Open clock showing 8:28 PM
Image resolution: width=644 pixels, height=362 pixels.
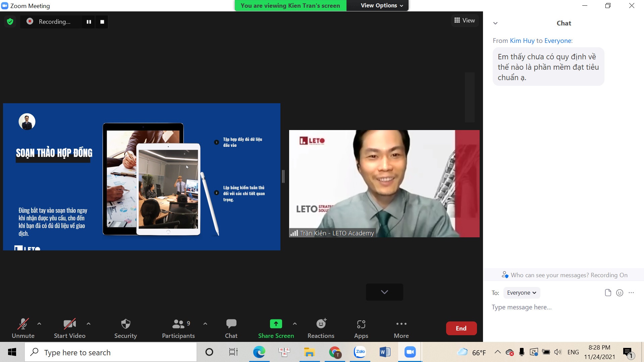pos(599,352)
